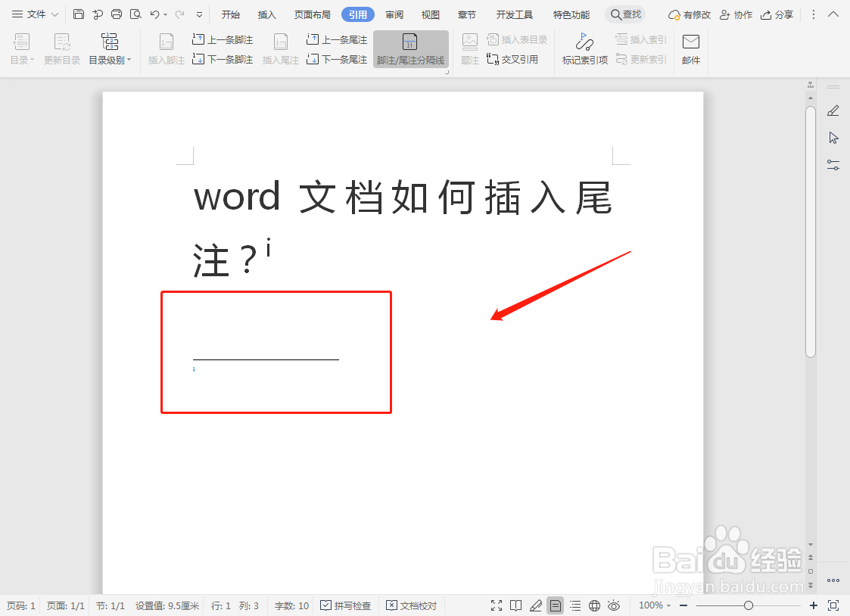Click the vertical scrollbar thumb
850x616 pixels.
click(811, 232)
